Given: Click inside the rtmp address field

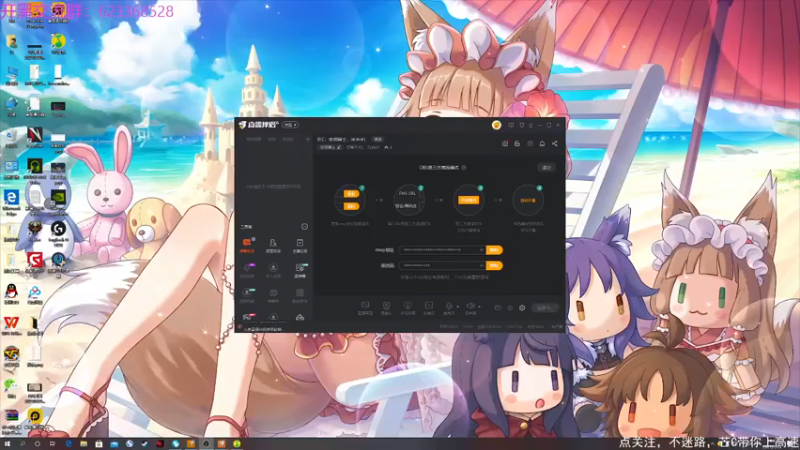Looking at the screenshot, I should [442, 250].
